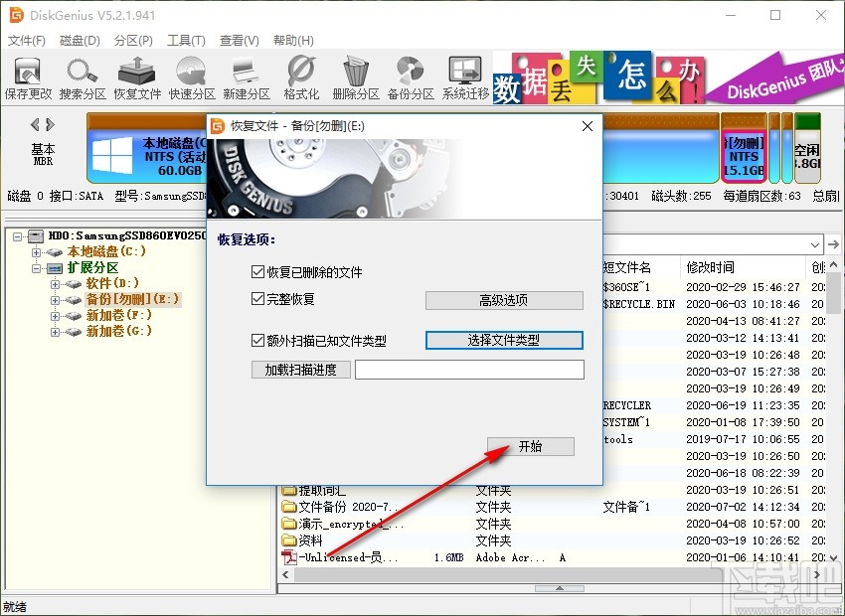Close the 恢复文件 dialog
The height and width of the screenshot is (616, 845).
pyautogui.click(x=588, y=126)
